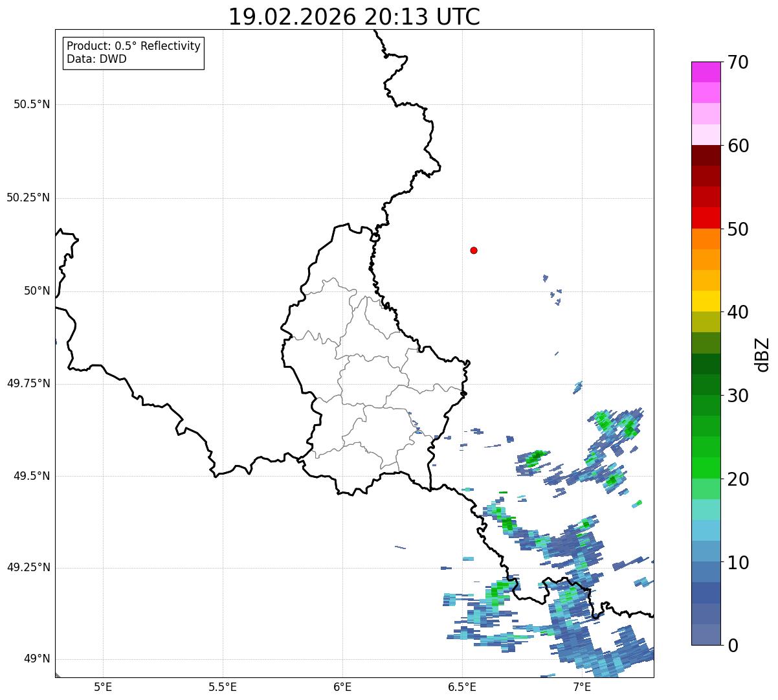This screenshot has width=778, height=700.
Task: Click the colorbar tick label 20
Action: pyautogui.click(x=738, y=479)
